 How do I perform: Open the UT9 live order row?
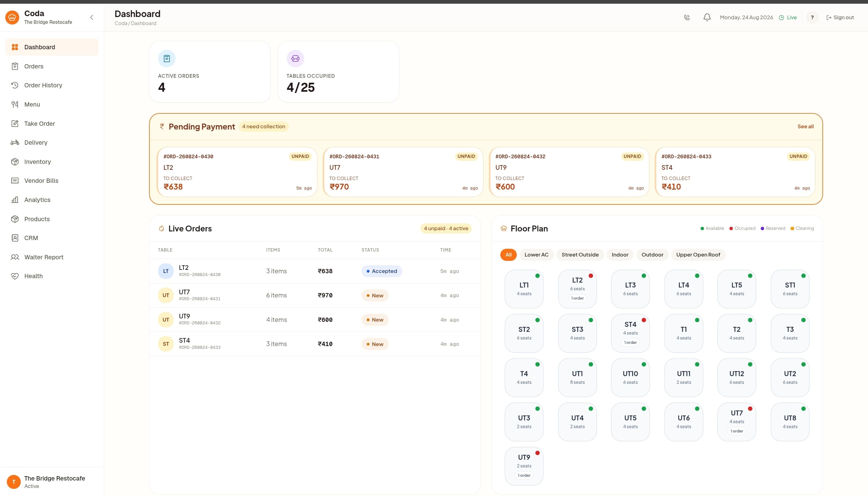click(x=315, y=320)
